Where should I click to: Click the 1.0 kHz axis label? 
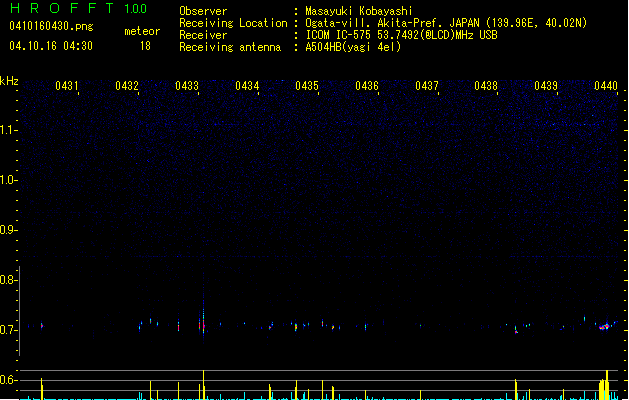(8, 180)
